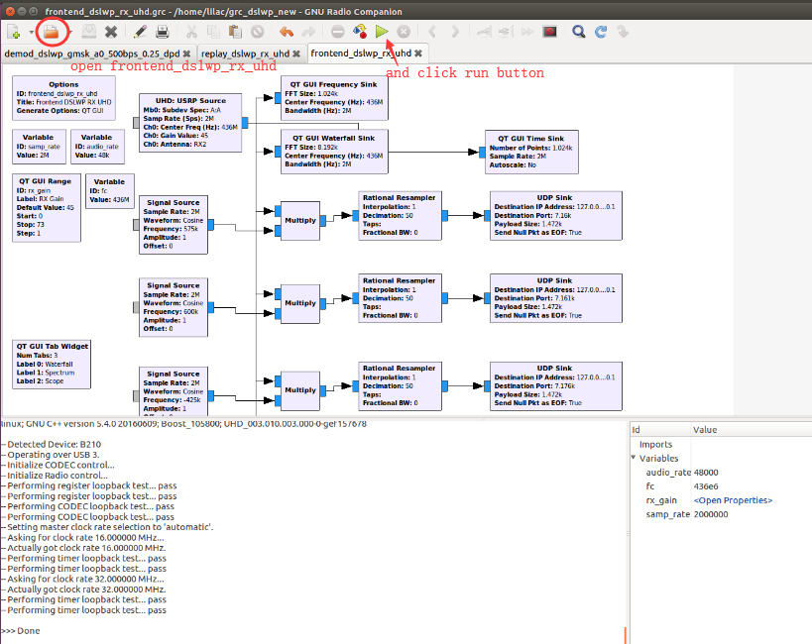Kill the running flow graph

click(x=404, y=32)
